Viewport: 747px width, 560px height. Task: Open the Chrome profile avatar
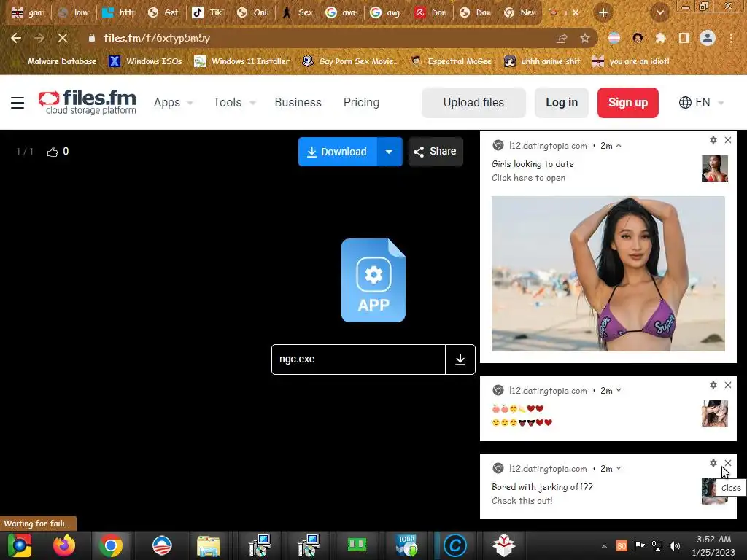pyautogui.click(x=708, y=38)
